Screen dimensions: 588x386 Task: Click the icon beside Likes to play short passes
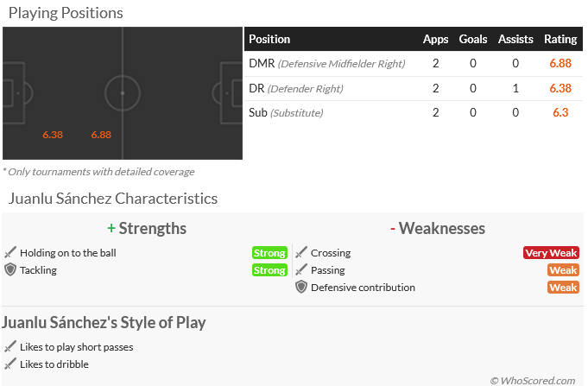pyautogui.click(x=10, y=347)
